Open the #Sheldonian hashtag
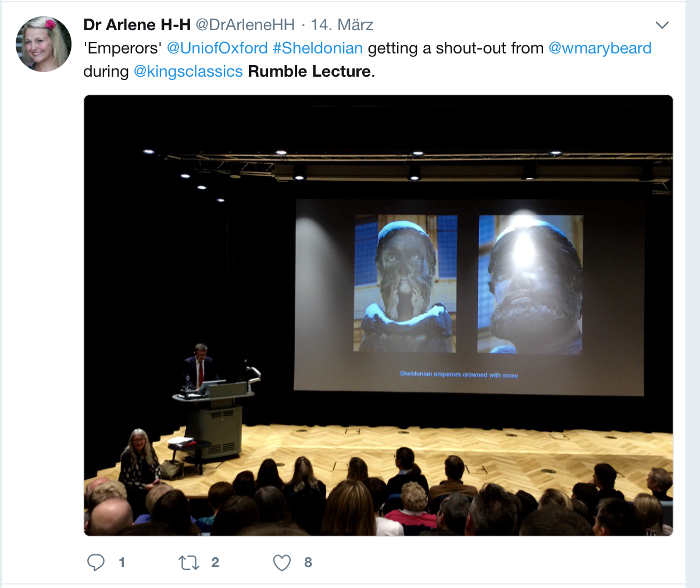 [x=318, y=48]
